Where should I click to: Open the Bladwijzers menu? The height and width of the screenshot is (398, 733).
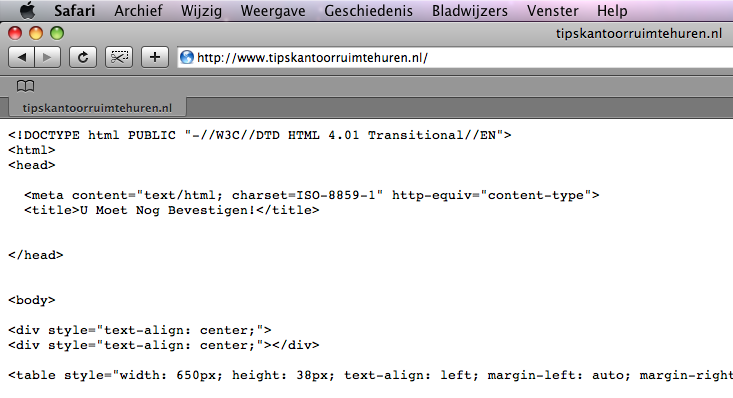pyautogui.click(x=470, y=11)
